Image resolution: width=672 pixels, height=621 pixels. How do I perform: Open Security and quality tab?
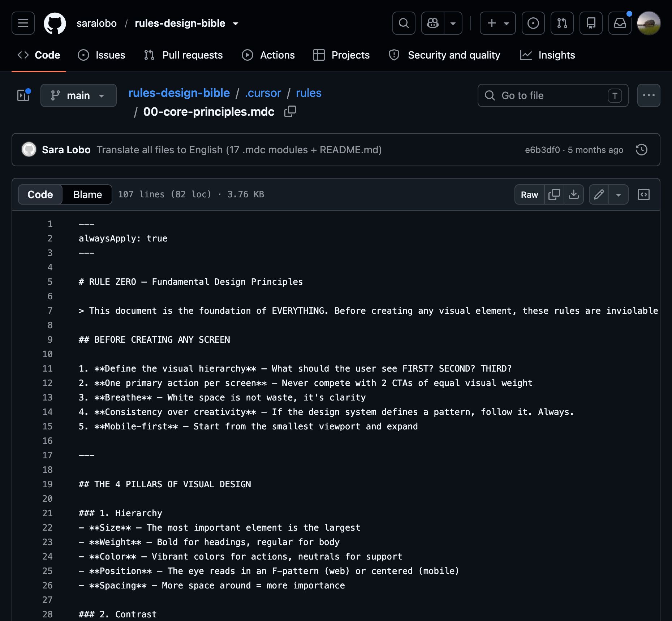[x=444, y=55]
